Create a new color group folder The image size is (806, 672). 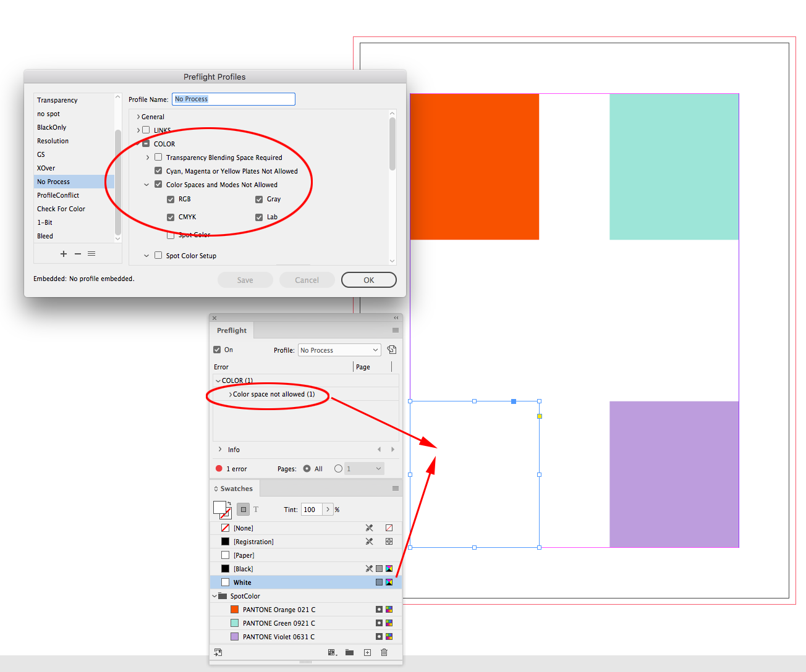coord(349,652)
